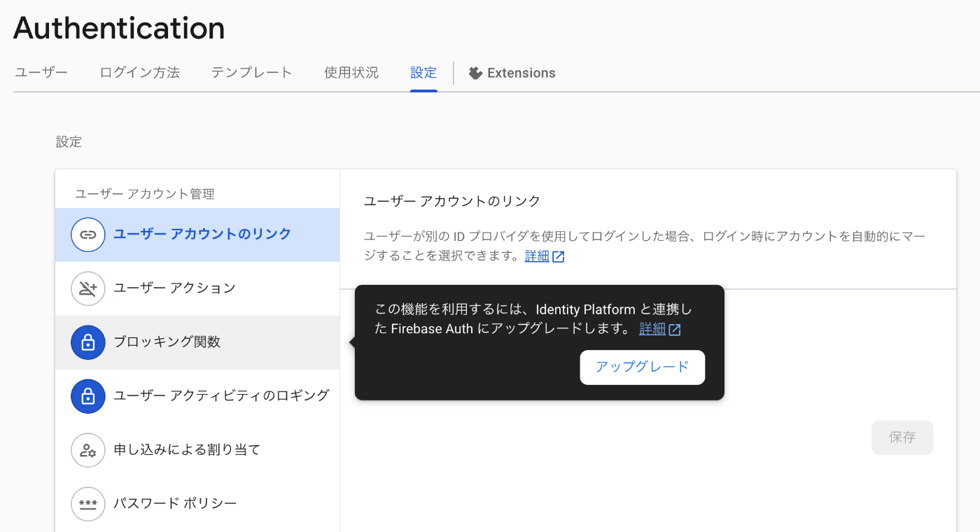
Task: Open the 詳細 link in the dark tooltip
Action: coord(652,329)
